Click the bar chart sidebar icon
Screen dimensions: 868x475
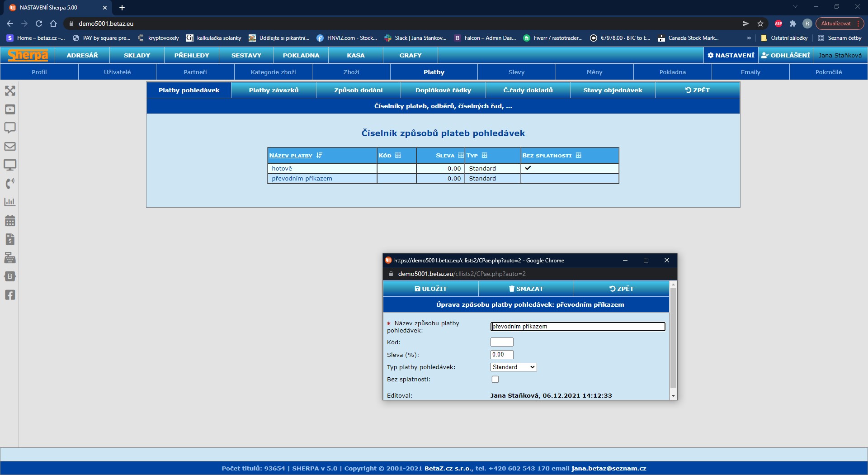point(10,202)
